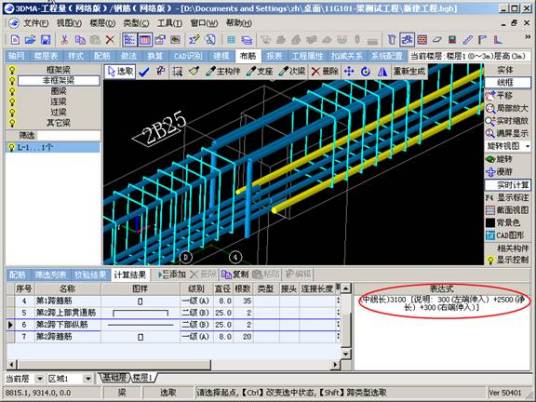Open the 旋转视图 dropdown arrow
536x402 pixels.
pyautogui.click(x=528, y=146)
